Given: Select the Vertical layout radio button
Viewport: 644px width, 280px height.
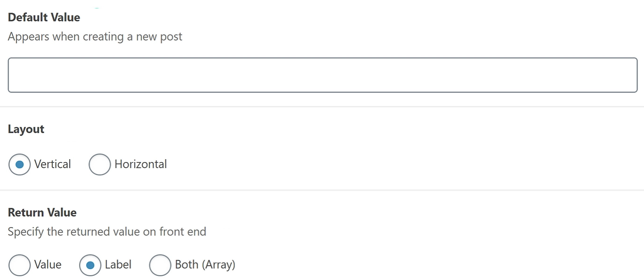Looking at the screenshot, I should (20, 165).
